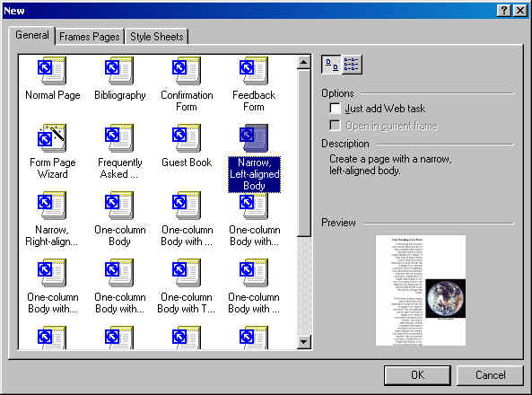532x395 pixels.
Task: Confirm with the OK button
Action: tap(417, 375)
